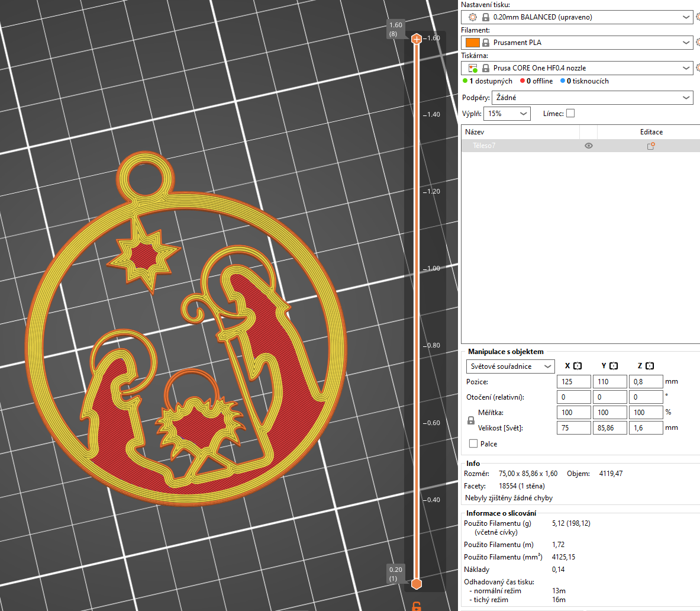Click the Y axis mirror icon
Viewport: 700px width, 611px height.
pos(614,366)
